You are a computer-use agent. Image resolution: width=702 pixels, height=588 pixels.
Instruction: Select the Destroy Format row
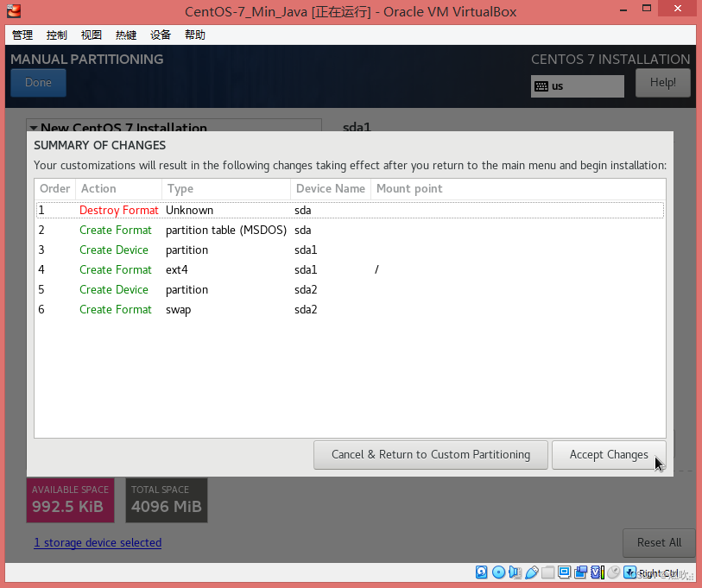point(350,210)
